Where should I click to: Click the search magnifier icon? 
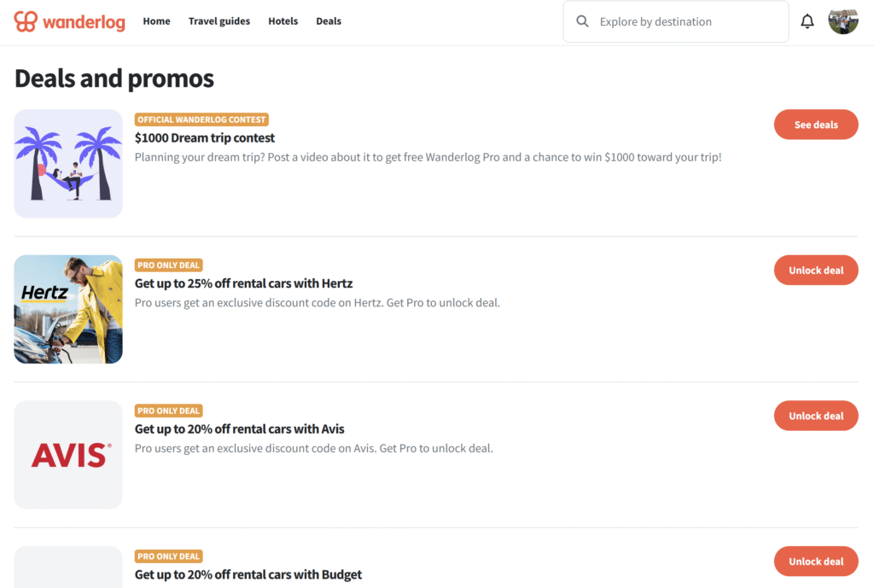click(582, 21)
